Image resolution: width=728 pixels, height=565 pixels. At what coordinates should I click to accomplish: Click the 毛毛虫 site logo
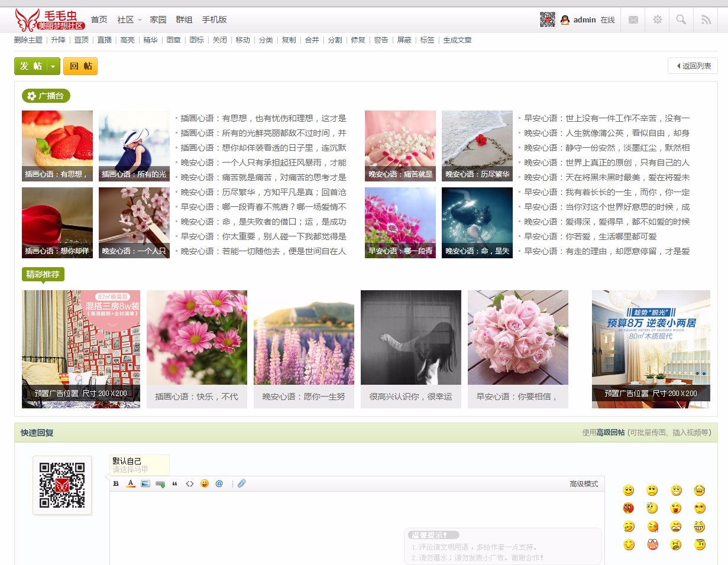[x=50, y=20]
